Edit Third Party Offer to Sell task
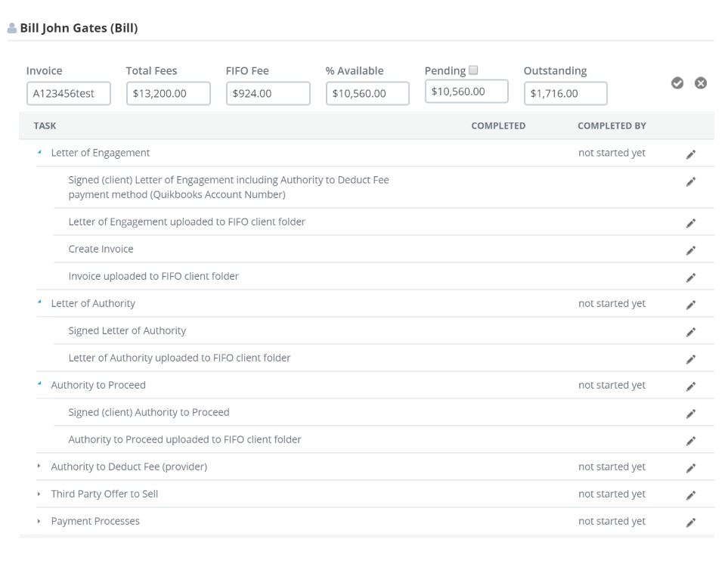 point(690,495)
